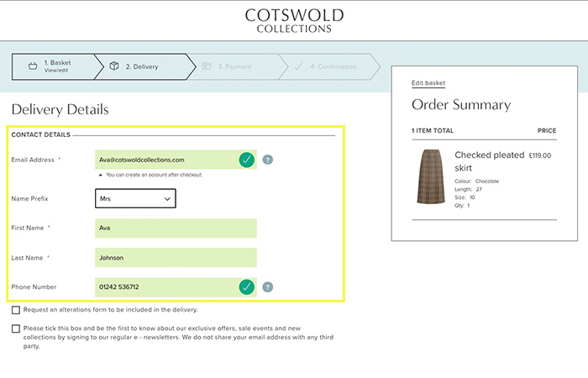Click into the Last Name field
This screenshot has width=588, height=378.
point(176,258)
